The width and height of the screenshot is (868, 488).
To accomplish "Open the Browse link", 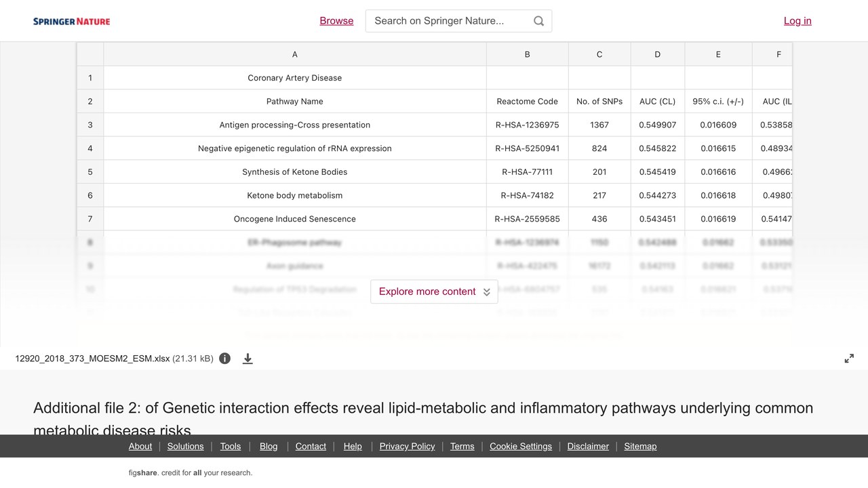I will [336, 21].
